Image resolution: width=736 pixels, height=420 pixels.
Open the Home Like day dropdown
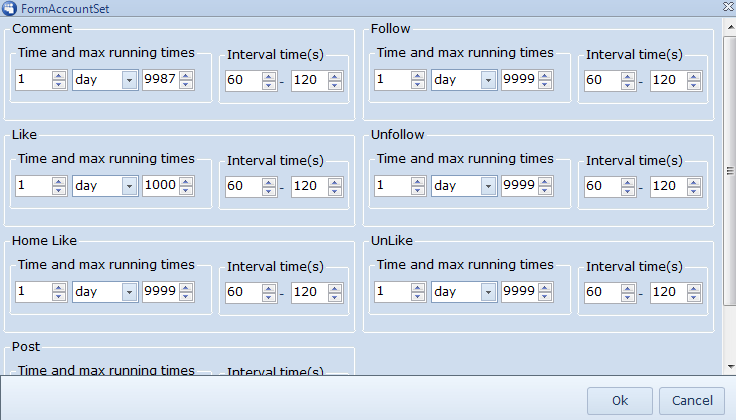(129, 292)
